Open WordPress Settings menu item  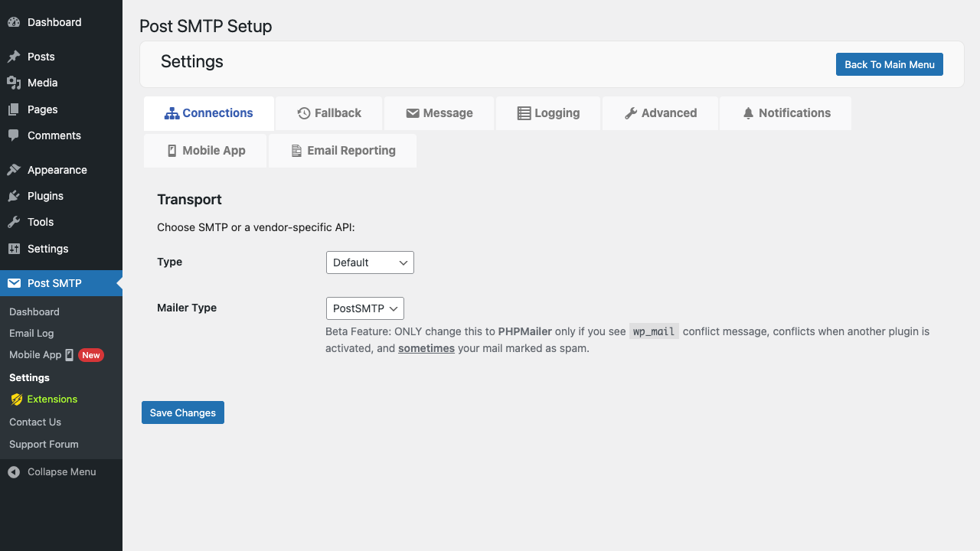[61, 249]
